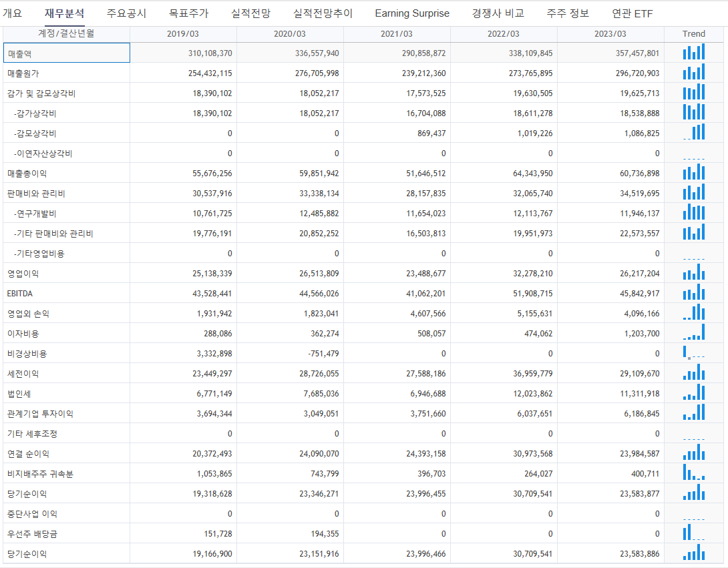Viewport: 728px width, 568px height.
Task: Click the value 32,278,210
Action: (533, 274)
